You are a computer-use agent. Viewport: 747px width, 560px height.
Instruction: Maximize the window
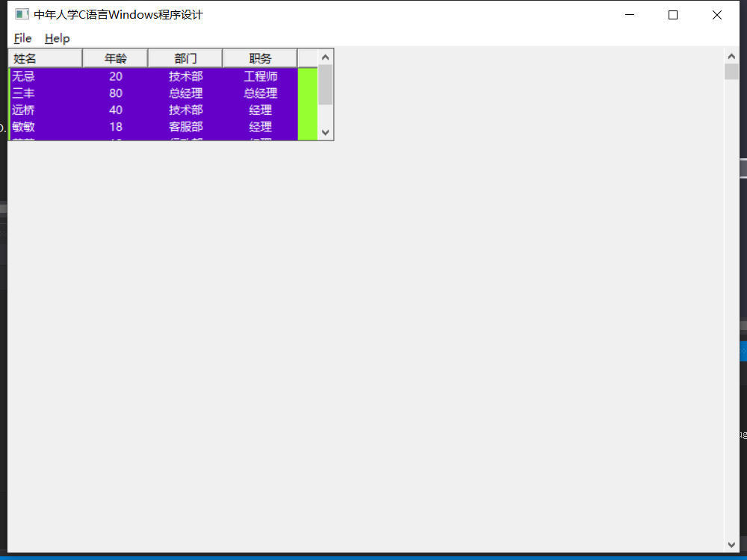[x=673, y=15]
